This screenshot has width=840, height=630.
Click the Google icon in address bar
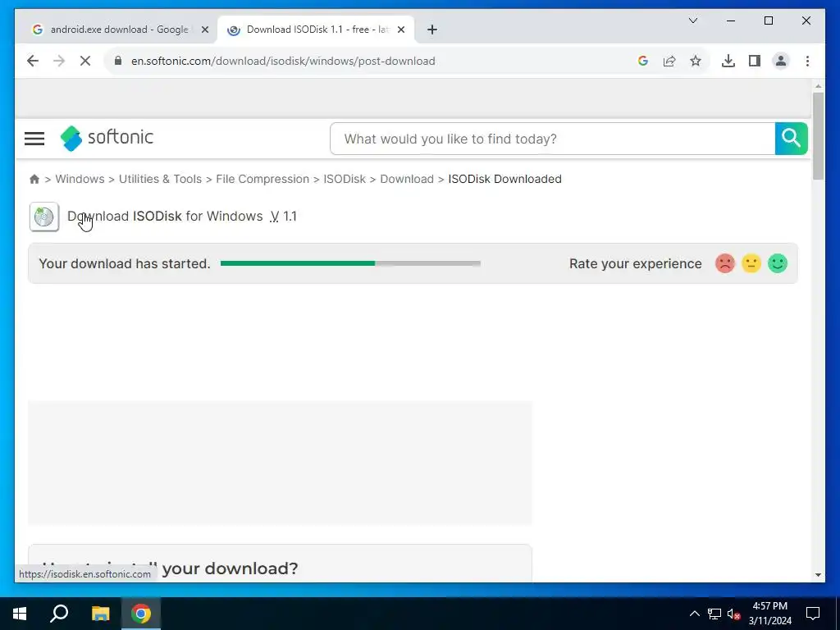tap(643, 61)
